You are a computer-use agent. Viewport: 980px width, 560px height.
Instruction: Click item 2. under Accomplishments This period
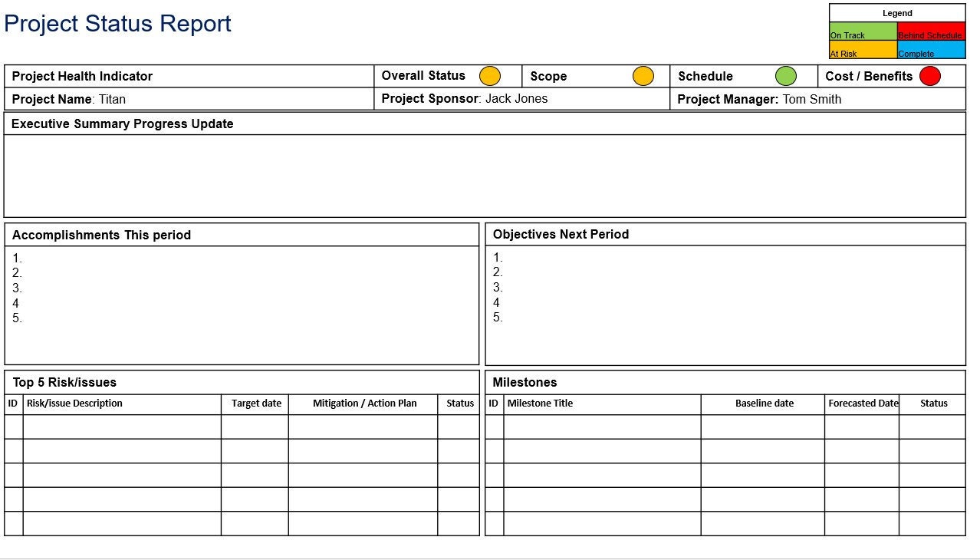click(x=17, y=273)
